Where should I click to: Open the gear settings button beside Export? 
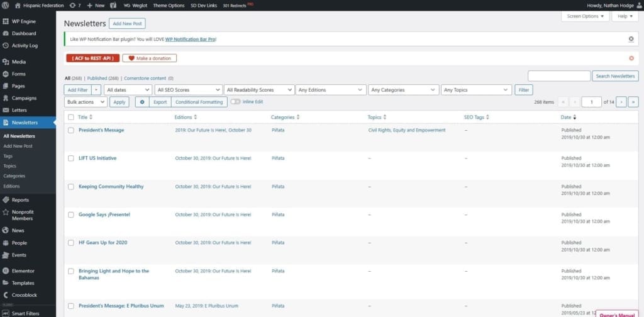142,102
